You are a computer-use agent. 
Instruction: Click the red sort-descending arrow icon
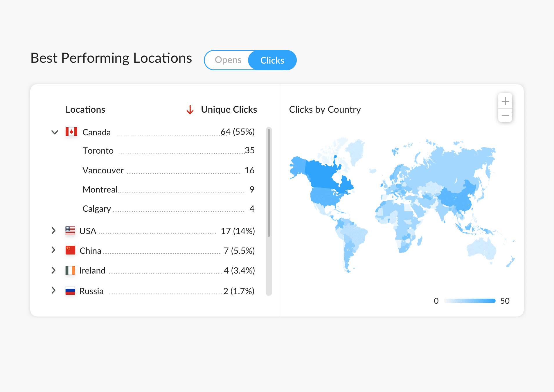click(190, 110)
